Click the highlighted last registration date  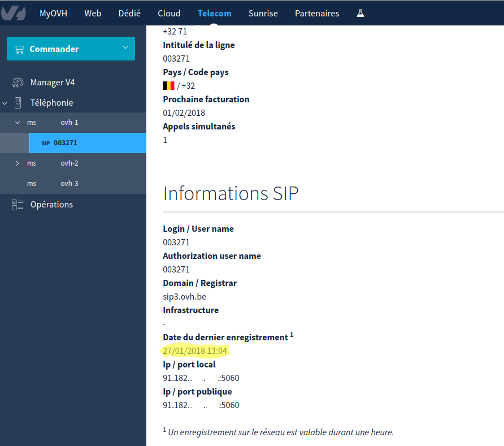coord(194,351)
